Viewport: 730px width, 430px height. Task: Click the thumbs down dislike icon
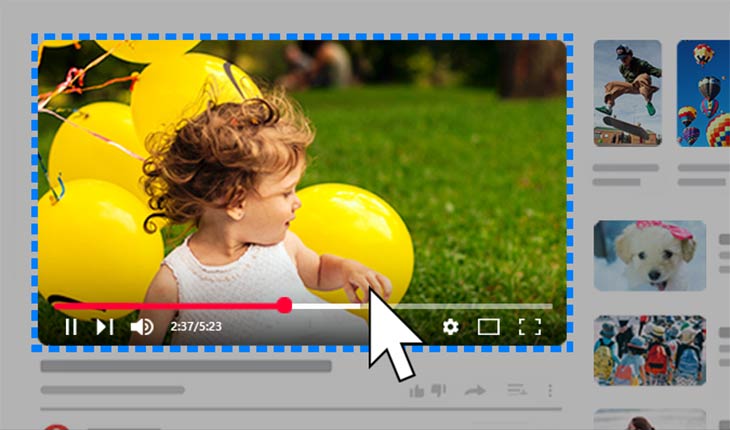click(439, 391)
